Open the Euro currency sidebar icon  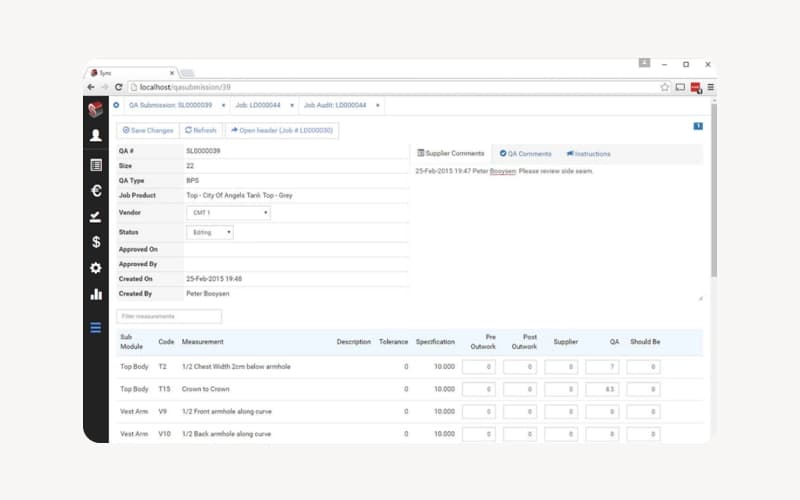(x=96, y=190)
